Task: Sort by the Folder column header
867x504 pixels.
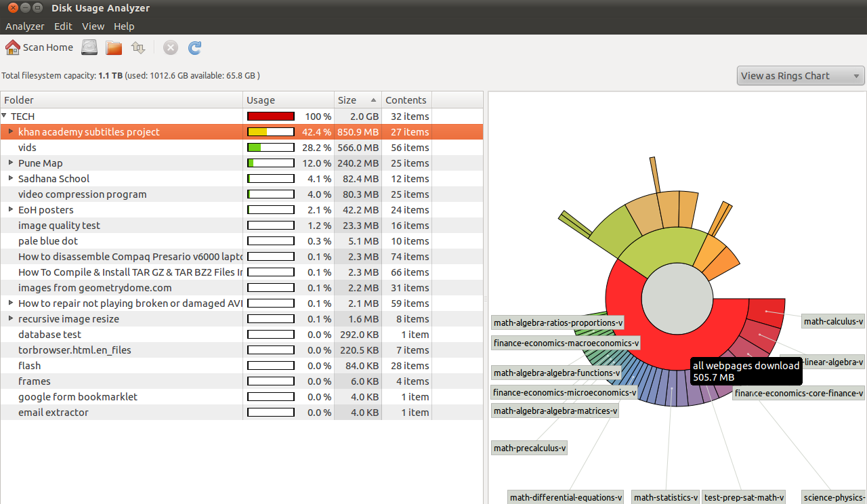Action: click(122, 100)
